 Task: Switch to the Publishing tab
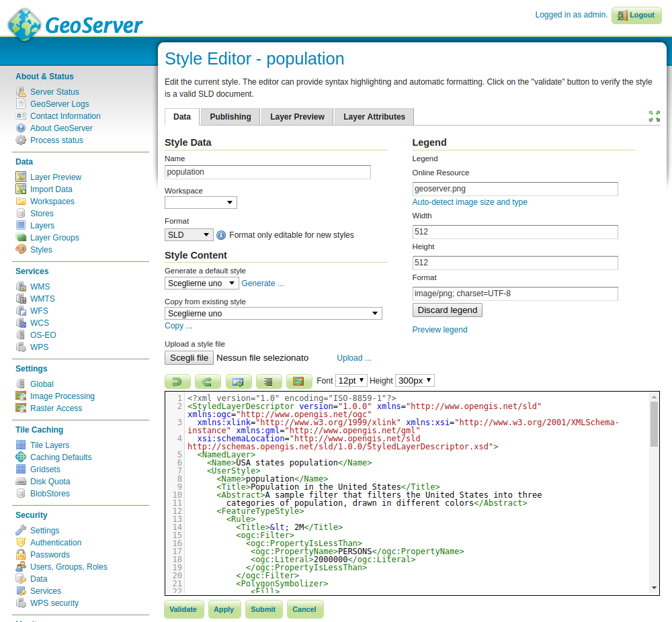[x=230, y=116]
